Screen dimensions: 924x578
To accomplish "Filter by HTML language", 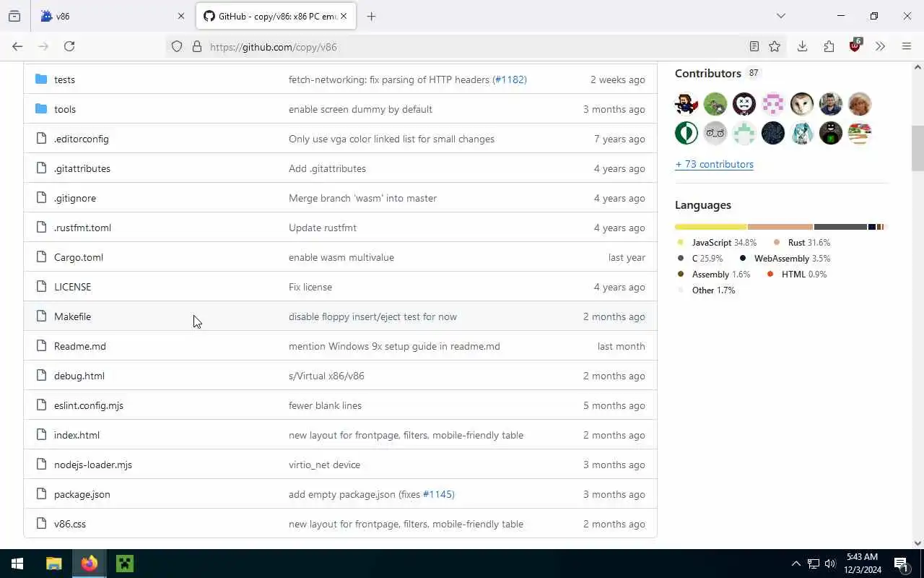I will [x=804, y=275].
